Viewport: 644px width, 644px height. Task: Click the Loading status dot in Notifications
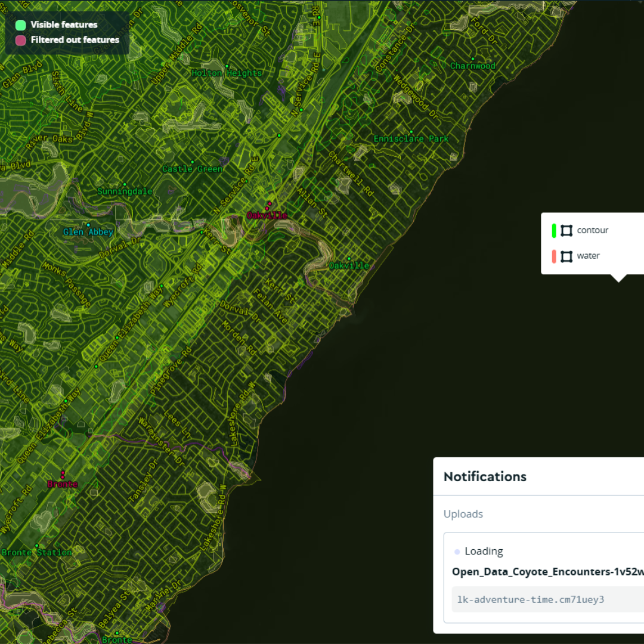click(457, 551)
